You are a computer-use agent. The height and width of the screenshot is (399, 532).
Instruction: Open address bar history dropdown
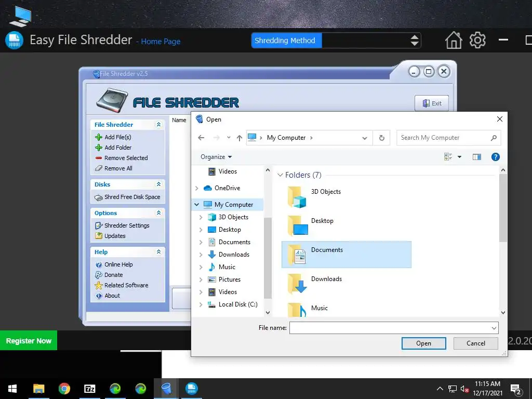(365, 138)
